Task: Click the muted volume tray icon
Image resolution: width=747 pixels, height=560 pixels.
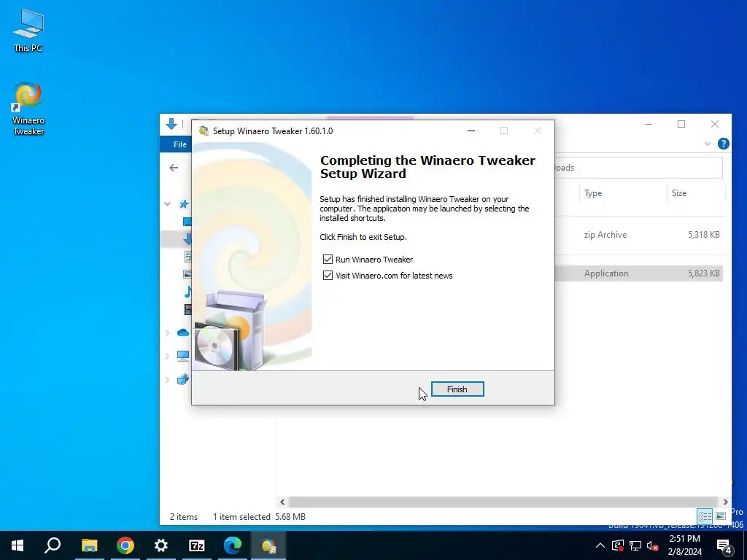Action: [653, 545]
